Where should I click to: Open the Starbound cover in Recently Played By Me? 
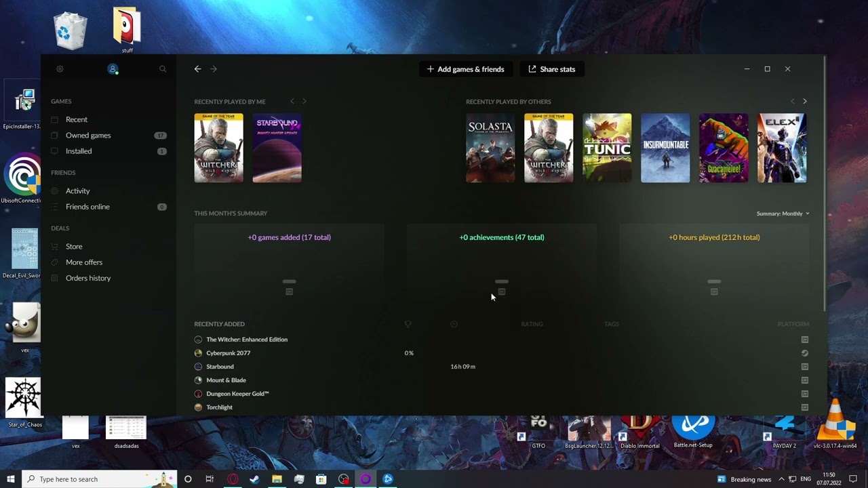point(277,148)
